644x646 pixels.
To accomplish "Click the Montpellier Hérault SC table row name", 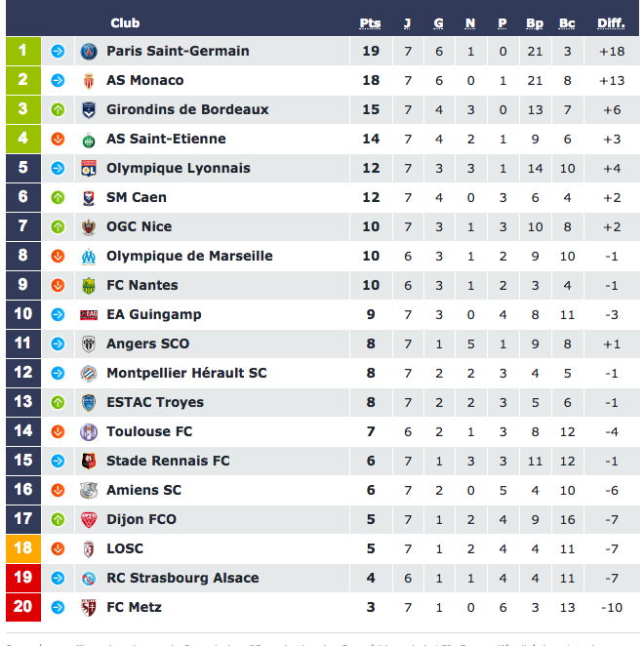I will coord(186,373).
